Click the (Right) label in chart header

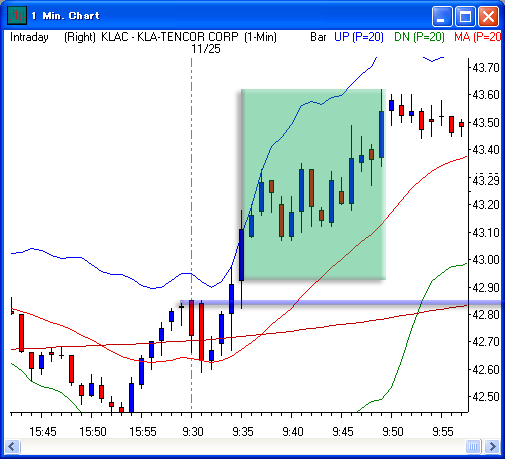point(80,37)
